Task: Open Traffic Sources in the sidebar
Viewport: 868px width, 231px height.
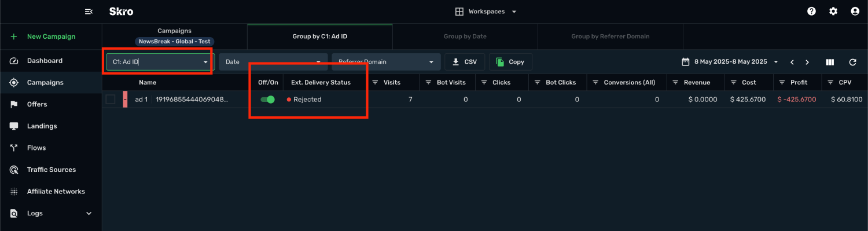Action: (51, 170)
